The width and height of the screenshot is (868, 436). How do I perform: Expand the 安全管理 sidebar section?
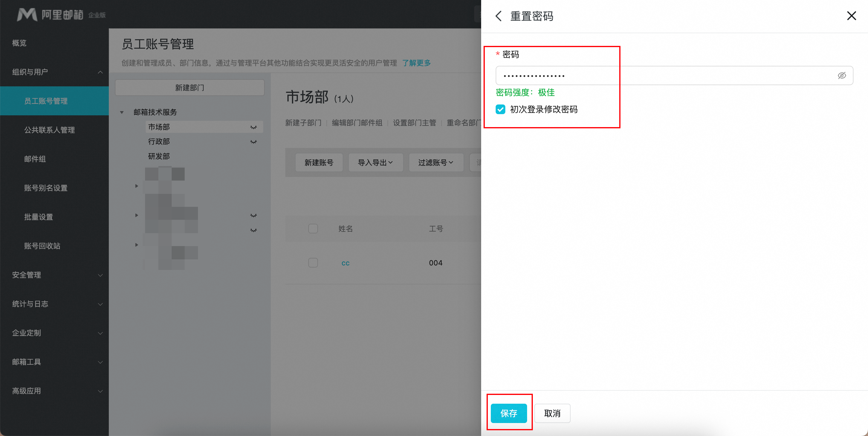pyautogui.click(x=100, y=275)
